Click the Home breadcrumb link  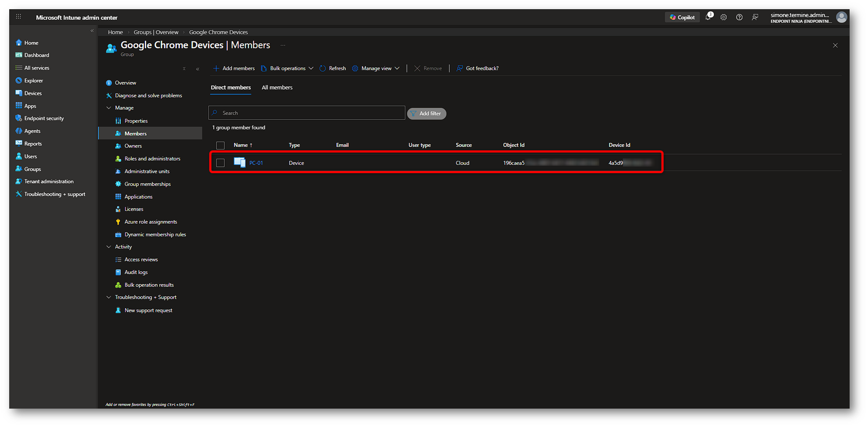click(x=115, y=32)
